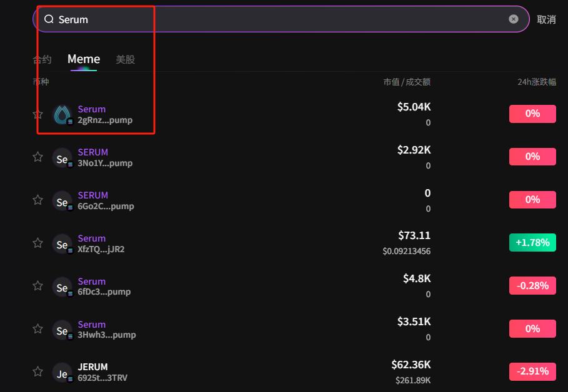Add Serum XfzTQ...jJR2 to favorites
This screenshot has height=392, width=568.
[37, 243]
